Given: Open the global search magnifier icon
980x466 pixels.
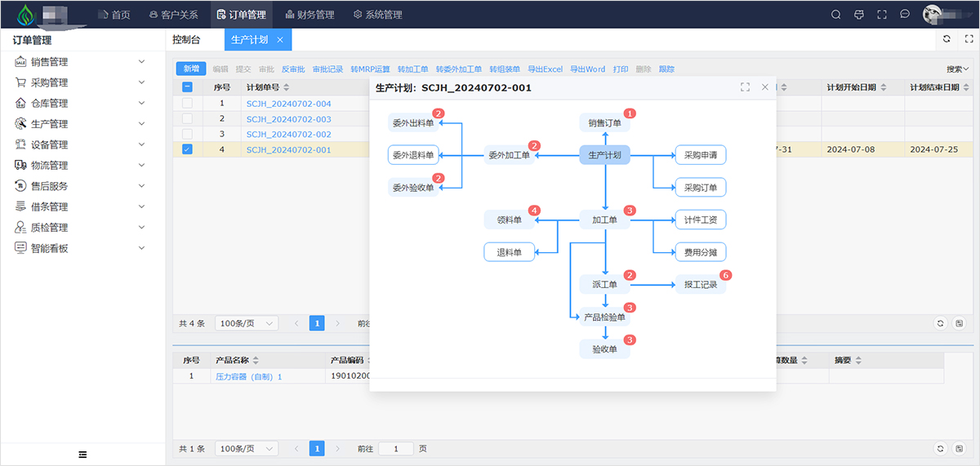Looking at the screenshot, I should [x=835, y=15].
